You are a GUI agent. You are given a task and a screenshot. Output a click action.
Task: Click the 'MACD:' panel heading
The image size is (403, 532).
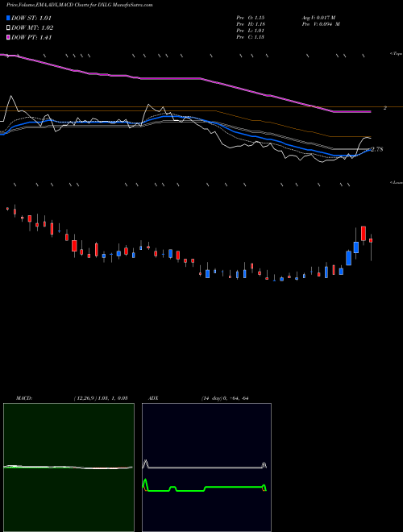tap(24, 398)
